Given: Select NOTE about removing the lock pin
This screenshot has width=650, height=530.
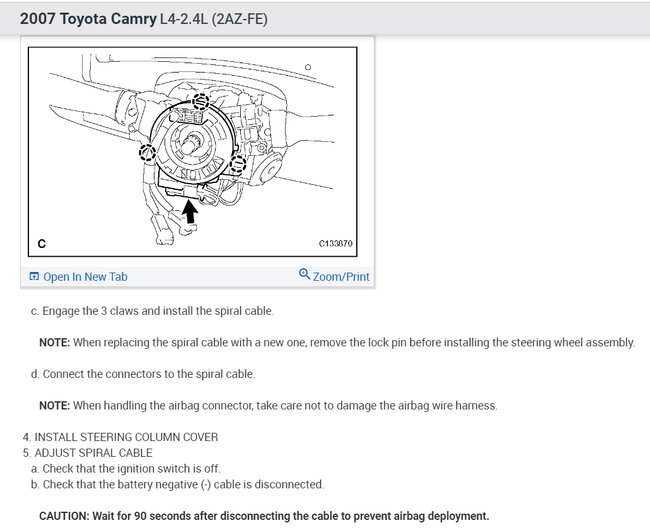Looking at the screenshot, I should (337, 343).
